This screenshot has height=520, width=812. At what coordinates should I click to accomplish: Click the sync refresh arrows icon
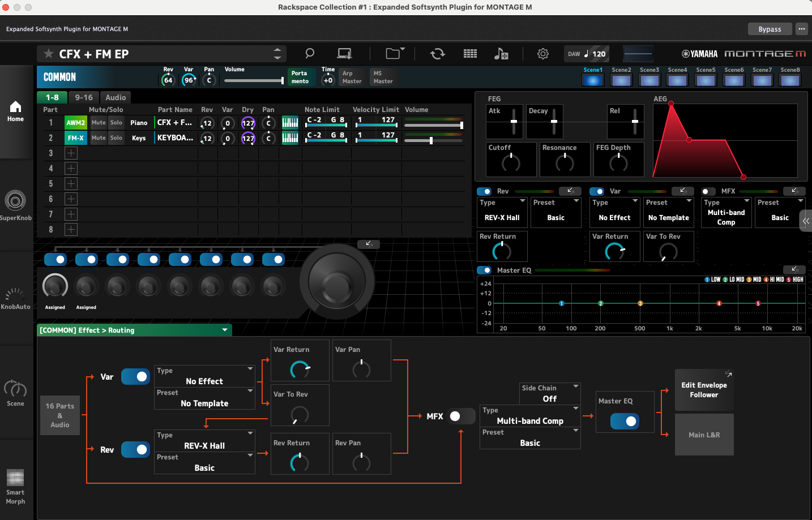click(437, 54)
